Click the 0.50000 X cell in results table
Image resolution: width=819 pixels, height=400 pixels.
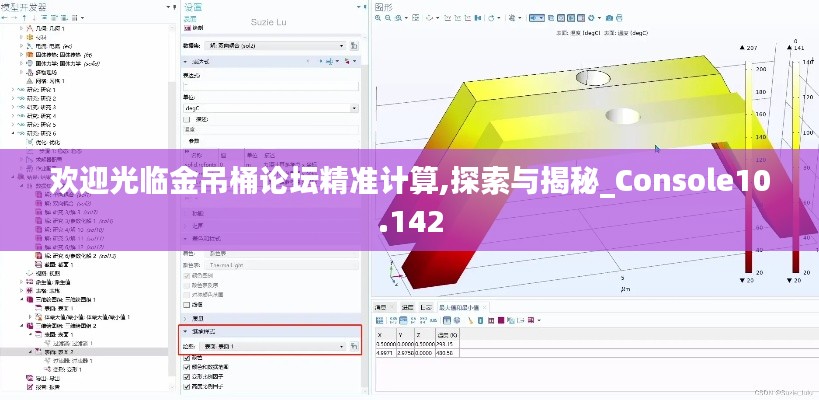[x=386, y=345]
